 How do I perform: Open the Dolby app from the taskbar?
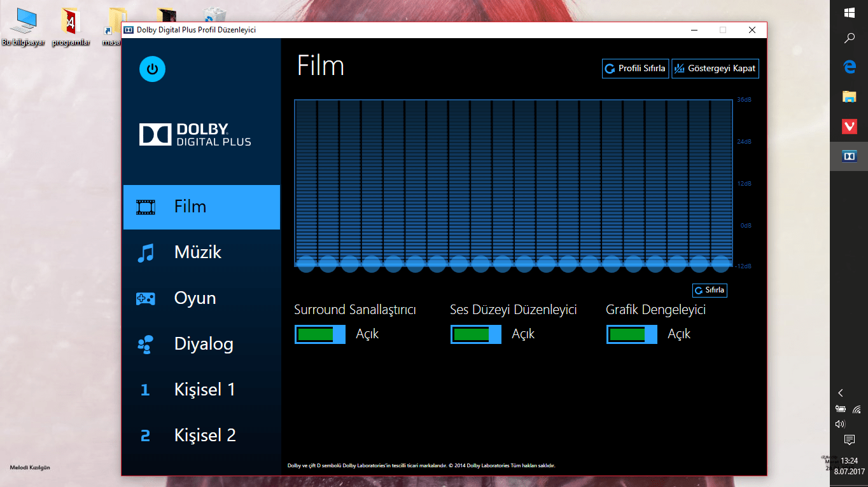pyautogui.click(x=850, y=156)
